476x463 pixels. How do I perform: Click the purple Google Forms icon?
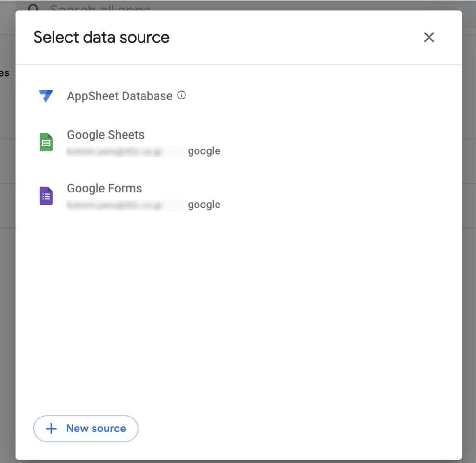(46, 196)
